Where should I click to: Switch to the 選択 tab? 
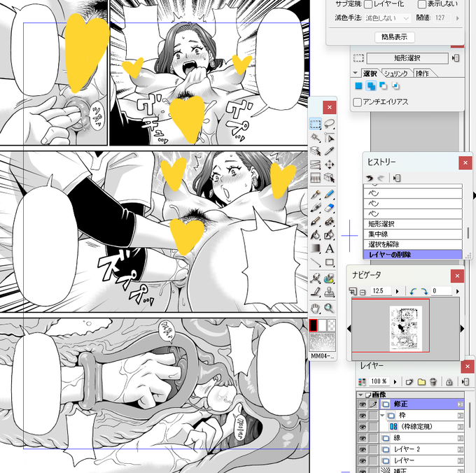coord(370,73)
